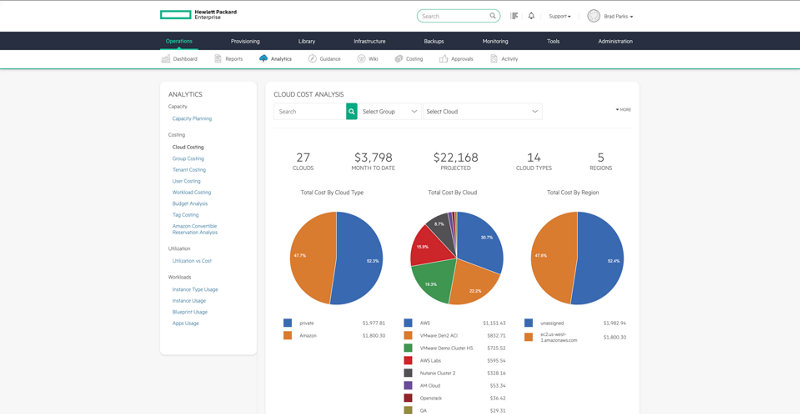Open the Infrastructure tab

[x=369, y=41]
